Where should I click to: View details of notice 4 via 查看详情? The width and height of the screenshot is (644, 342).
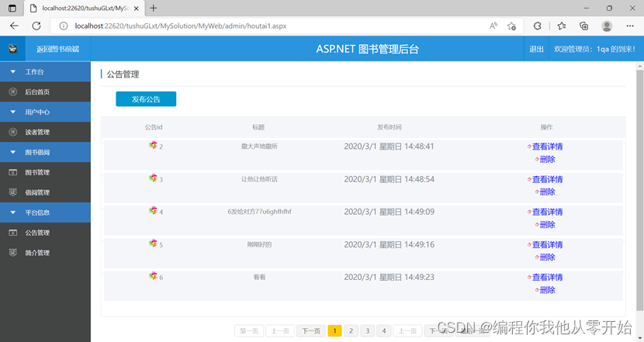point(547,212)
